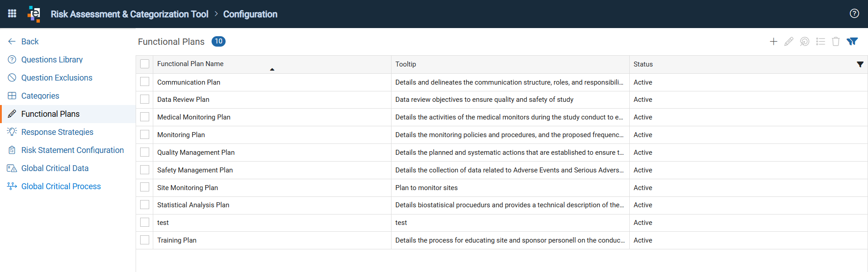This screenshot has width=868, height=272.
Task: Open the Status column filter dropdown
Action: (x=860, y=64)
